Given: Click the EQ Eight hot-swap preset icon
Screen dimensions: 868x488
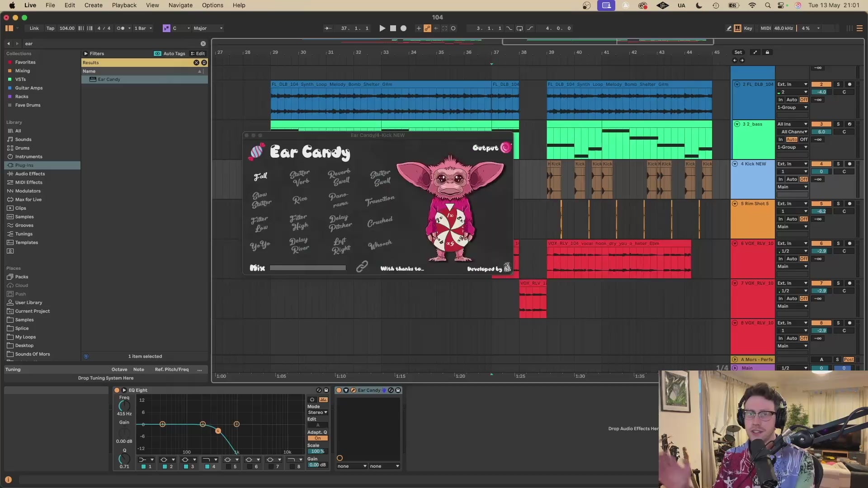Looking at the screenshot, I should click(x=319, y=390).
